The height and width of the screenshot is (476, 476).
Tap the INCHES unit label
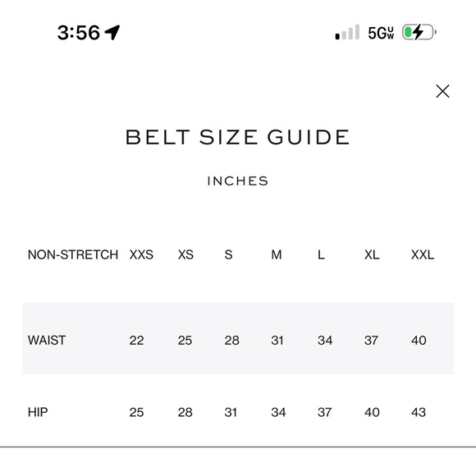[238, 181]
